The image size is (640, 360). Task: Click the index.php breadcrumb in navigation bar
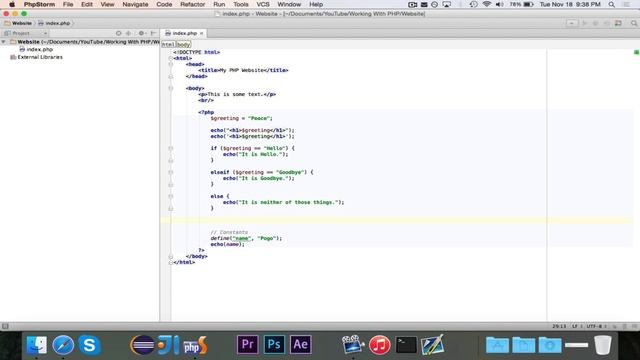[54, 23]
